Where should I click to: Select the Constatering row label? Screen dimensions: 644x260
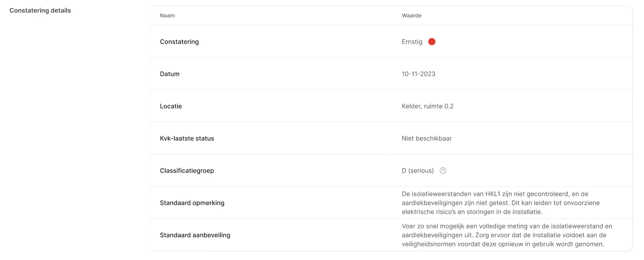pyautogui.click(x=179, y=42)
